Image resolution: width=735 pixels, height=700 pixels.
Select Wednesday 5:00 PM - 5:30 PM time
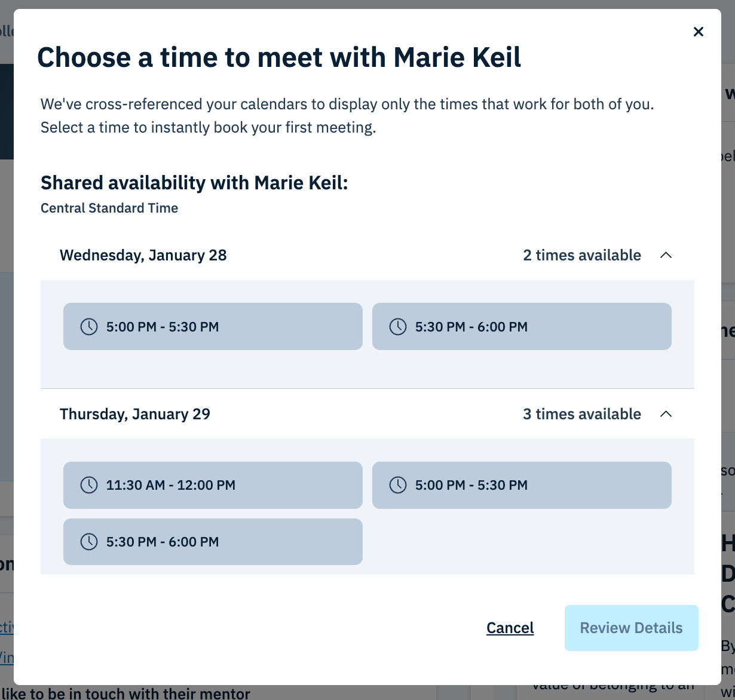tap(213, 327)
